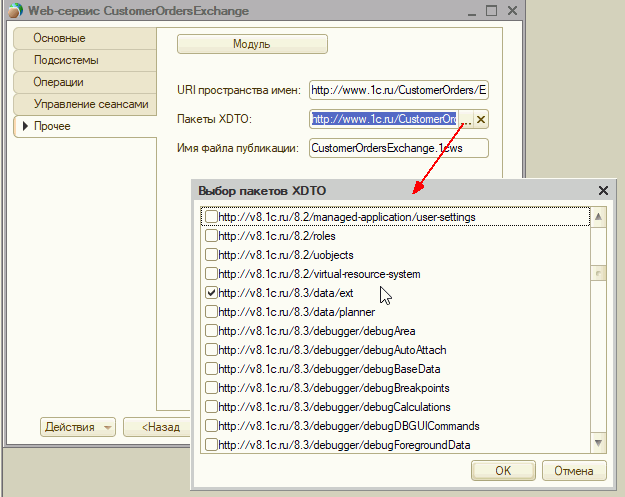Switch to the Подсистемы tab

tap(85, 60)
